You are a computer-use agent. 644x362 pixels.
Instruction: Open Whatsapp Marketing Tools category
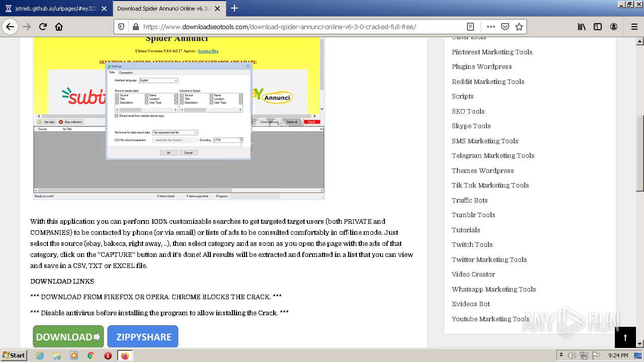(x=494, y=289)
